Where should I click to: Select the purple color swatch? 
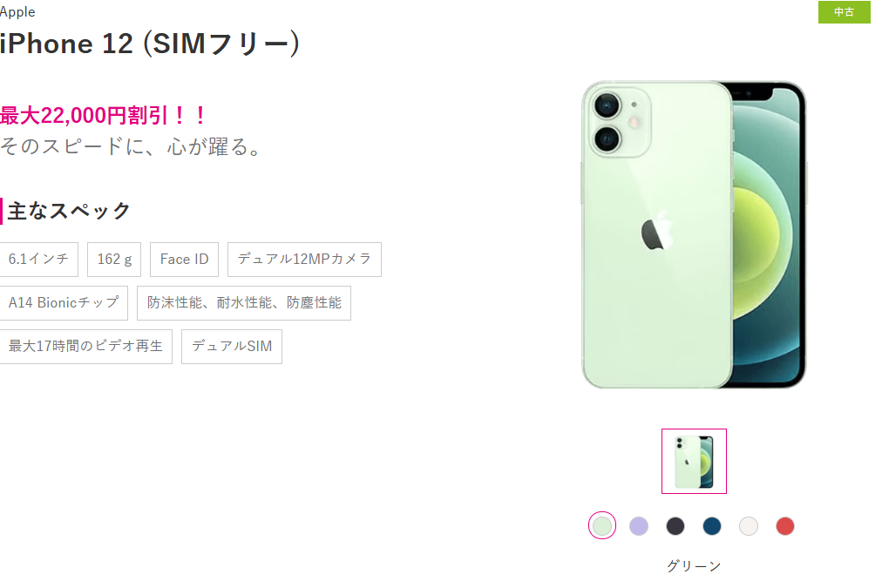coord(639,526)
